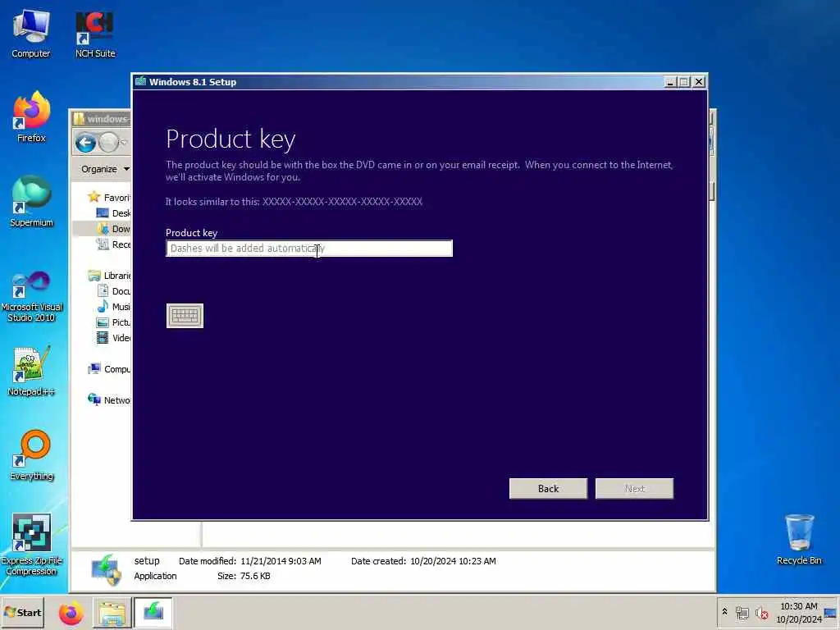Show hidden system tray icons
Viewport: 840px width, 630px height.
pyautogui.click(x=725, y=612)
